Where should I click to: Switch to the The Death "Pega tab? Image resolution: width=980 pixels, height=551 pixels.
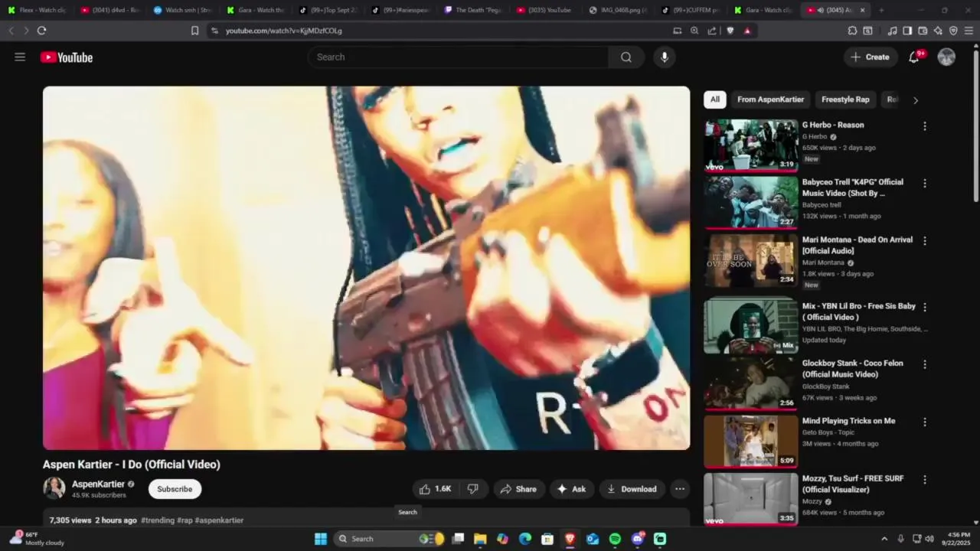click(x=473, y=10)
